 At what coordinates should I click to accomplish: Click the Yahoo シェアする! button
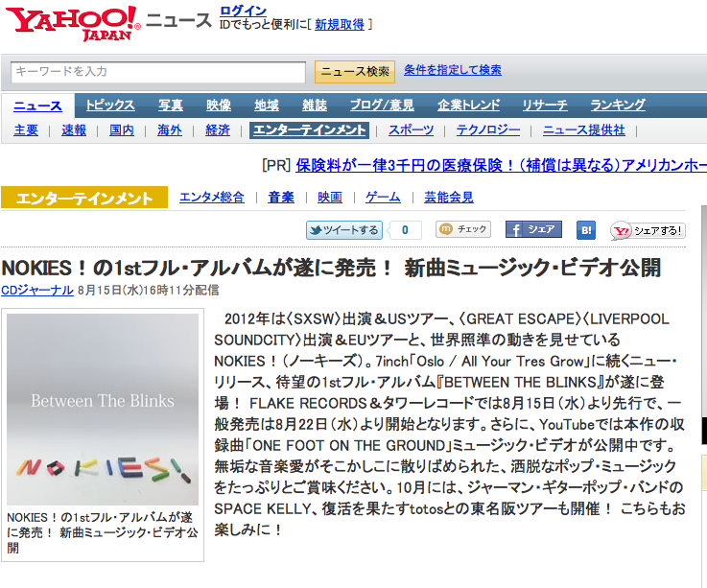[x=648, y=231]
